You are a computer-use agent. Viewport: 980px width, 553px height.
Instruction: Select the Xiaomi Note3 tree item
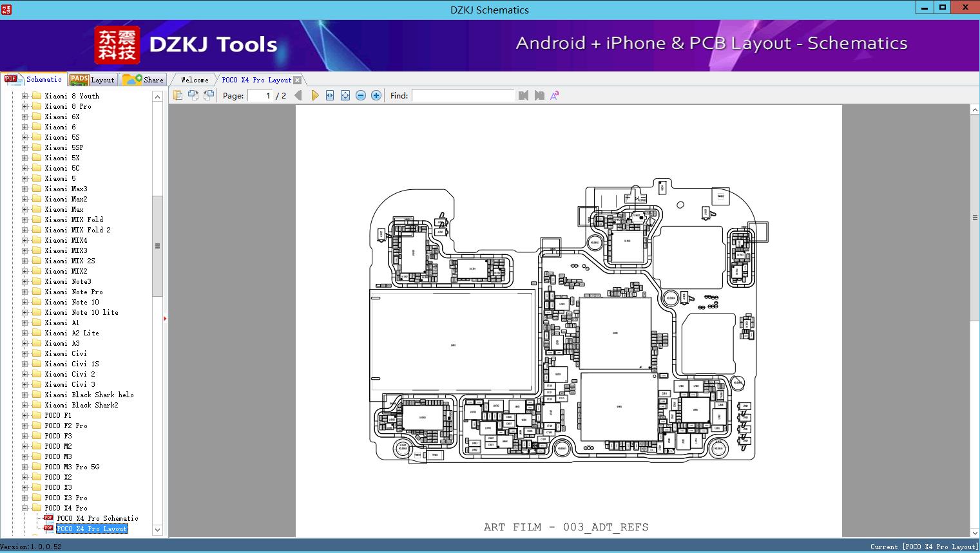click(68, 281)
